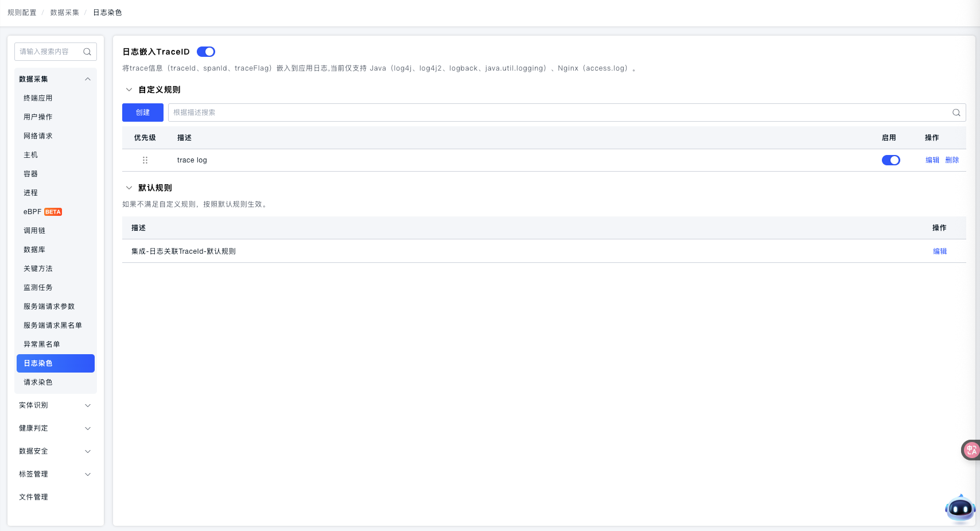Click the 根据描述搜索 input field

[x=557, y=113]
